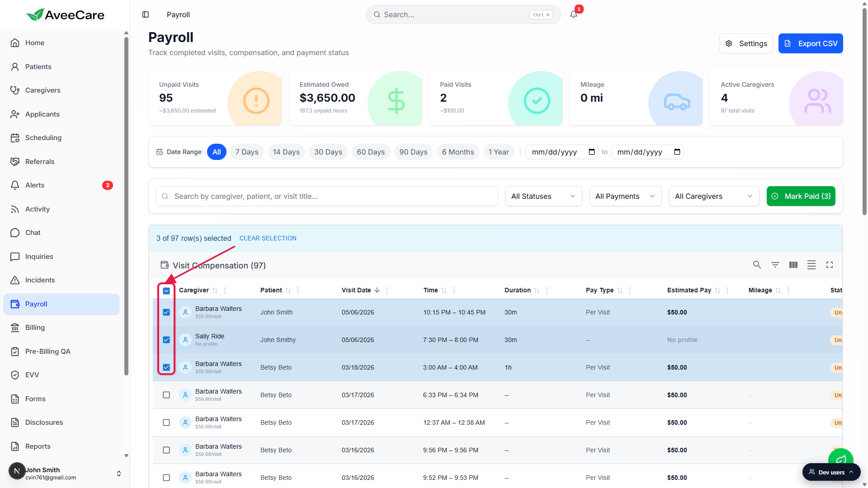Open Alerts in sidebar
The height and width of the screenshot is (488, 868).
point(61,185)
